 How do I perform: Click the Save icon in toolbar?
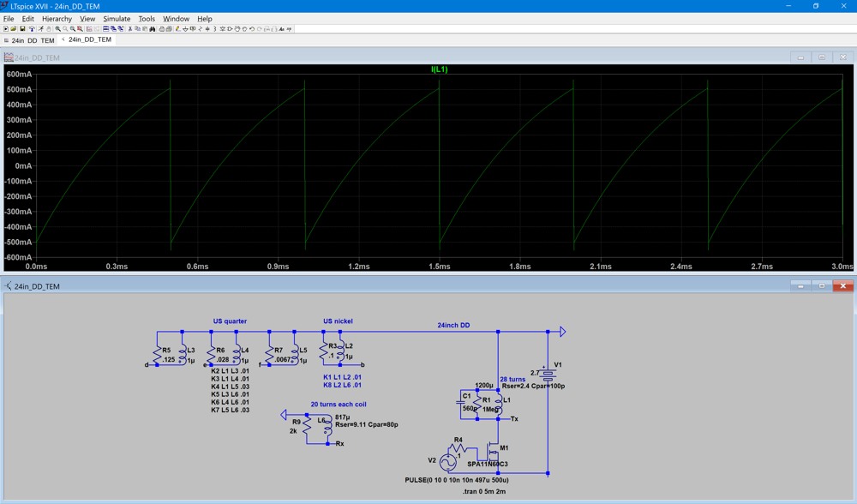[x=21, y=29]
